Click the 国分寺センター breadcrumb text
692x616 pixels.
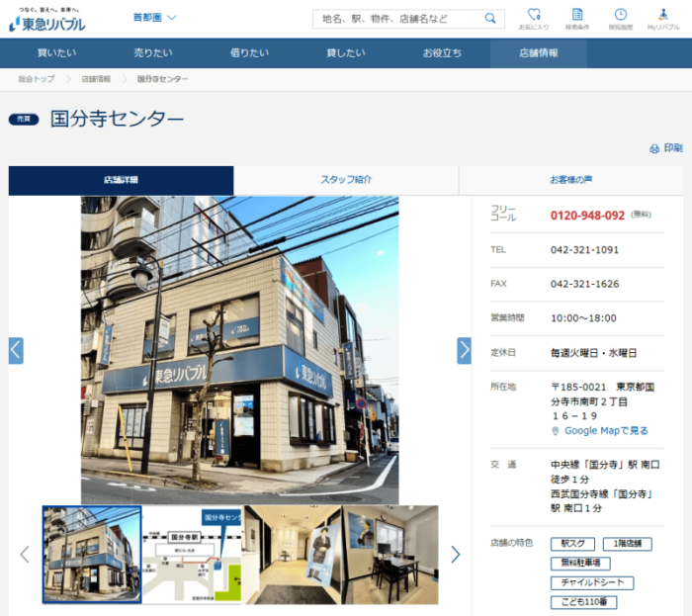click(x=162, y=79)
